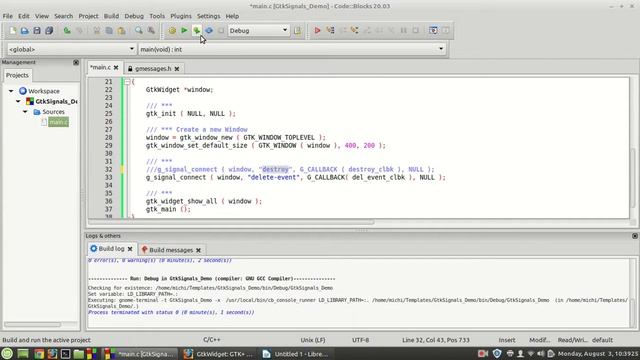
Task: Run the project with green play icon
Action: pyautogui.click(x=184, y=31)
